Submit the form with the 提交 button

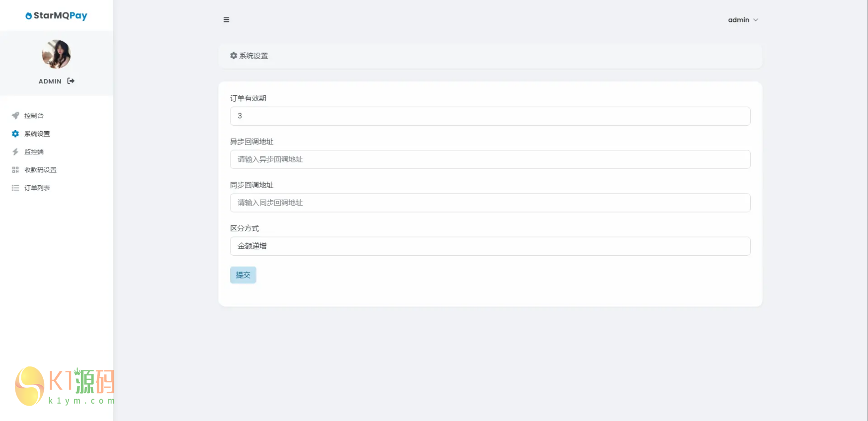pyautogui.click(x=243, y=275)
